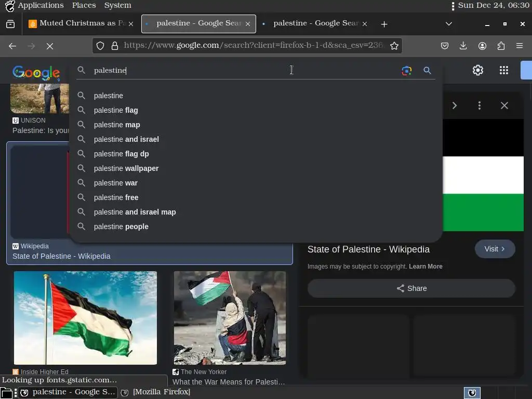This screenshot has height=399, width=532.
Task: Open Firefox downloads panel
Action: pos(463,46)
